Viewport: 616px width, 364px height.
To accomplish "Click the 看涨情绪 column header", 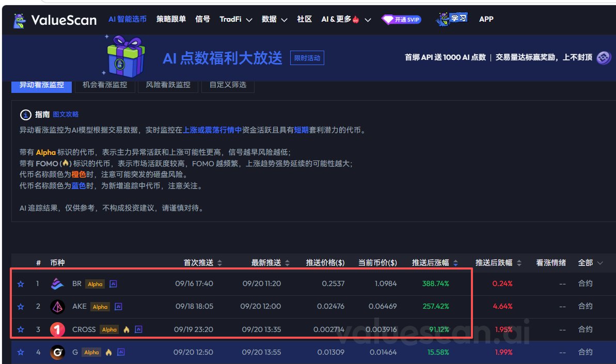I will pyautogui.click(x=551, y=263).
